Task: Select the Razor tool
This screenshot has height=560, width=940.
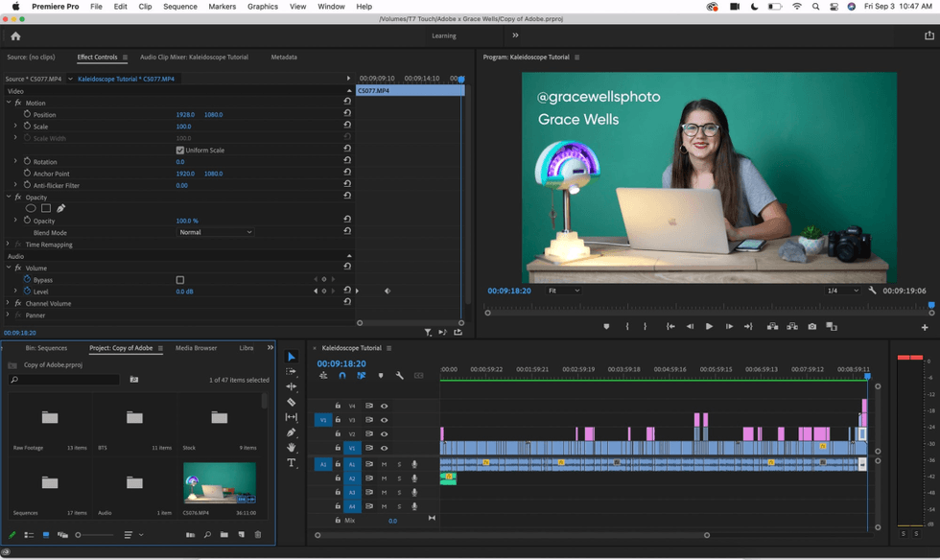Action: (x=292, y=402)
